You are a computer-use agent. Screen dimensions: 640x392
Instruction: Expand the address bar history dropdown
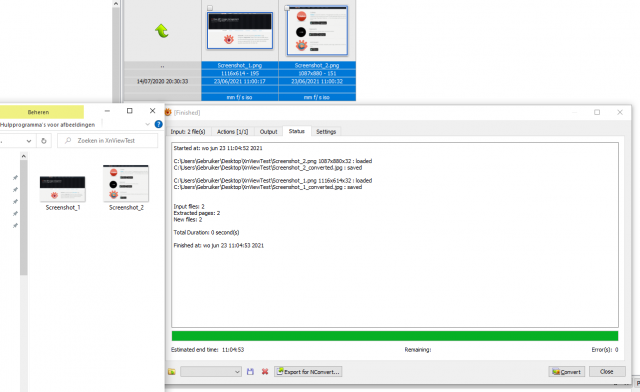click(29, 141)
